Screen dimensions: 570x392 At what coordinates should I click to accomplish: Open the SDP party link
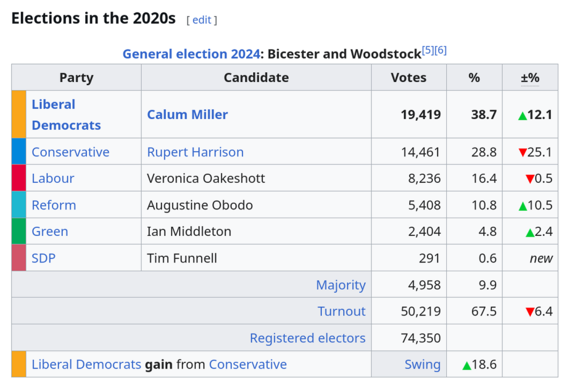(43, 258)
